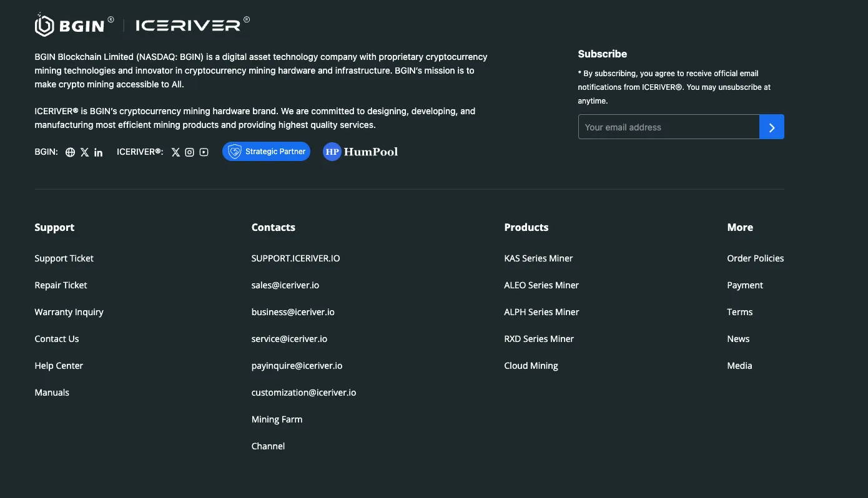Screen dimensions: 868x498
Task: Click the ICERIVER logo
Action: [192, 25]
